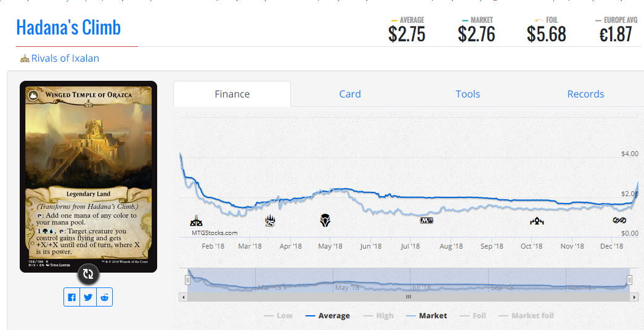Click the May '18 axis label
Screen dimensions: 644x330
tap(330, 246)
